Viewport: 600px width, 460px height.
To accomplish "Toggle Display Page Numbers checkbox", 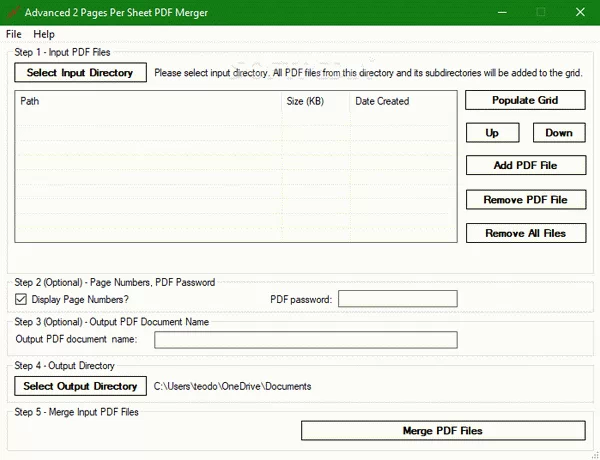I will [x=21, y=299].
